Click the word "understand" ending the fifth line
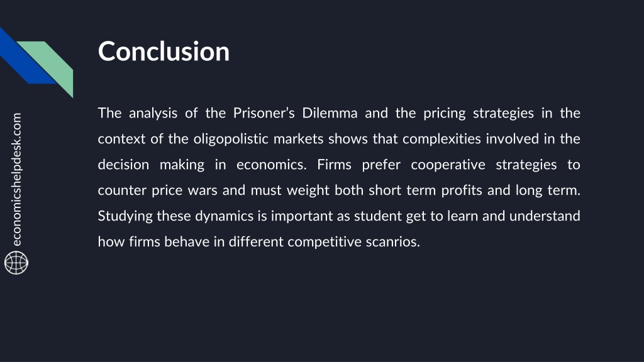This screenshot has width=644, height=362. 545,216
